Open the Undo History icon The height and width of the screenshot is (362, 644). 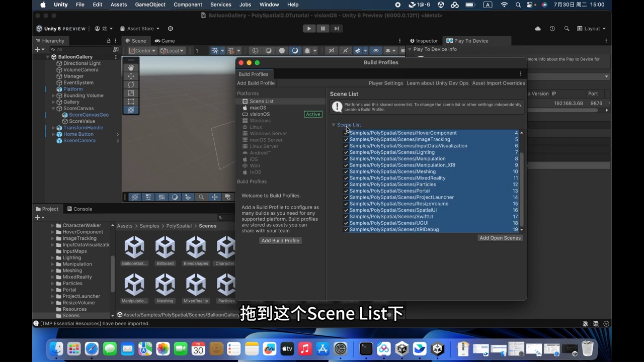click(x=552, y=29)
